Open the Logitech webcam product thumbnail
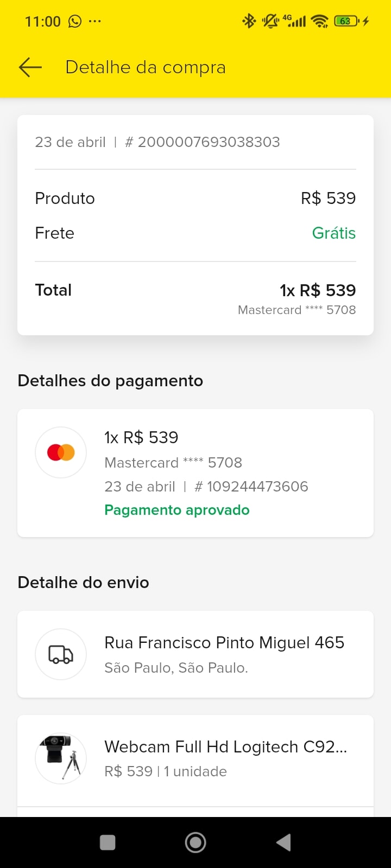 pos(61,758)
